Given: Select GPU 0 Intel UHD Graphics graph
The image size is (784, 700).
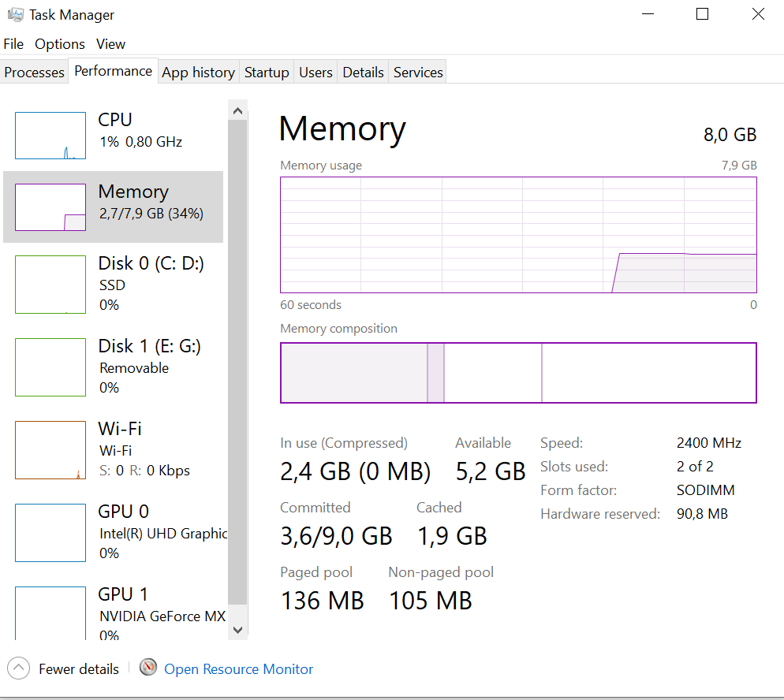Looking at the screenshot, I should (50, 533).
